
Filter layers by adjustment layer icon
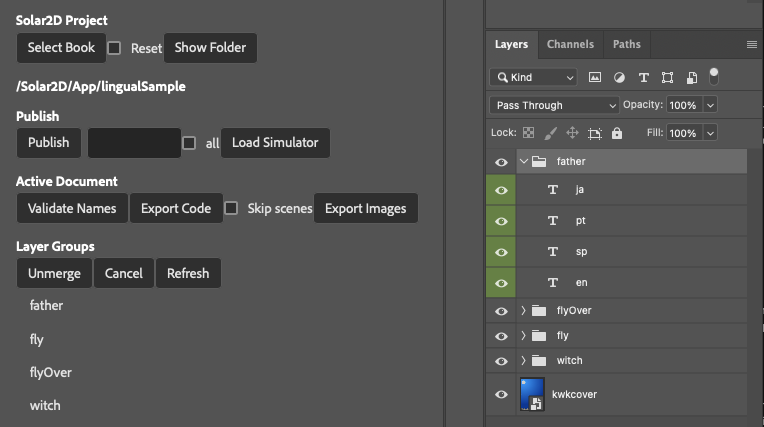tap(619, 78)
